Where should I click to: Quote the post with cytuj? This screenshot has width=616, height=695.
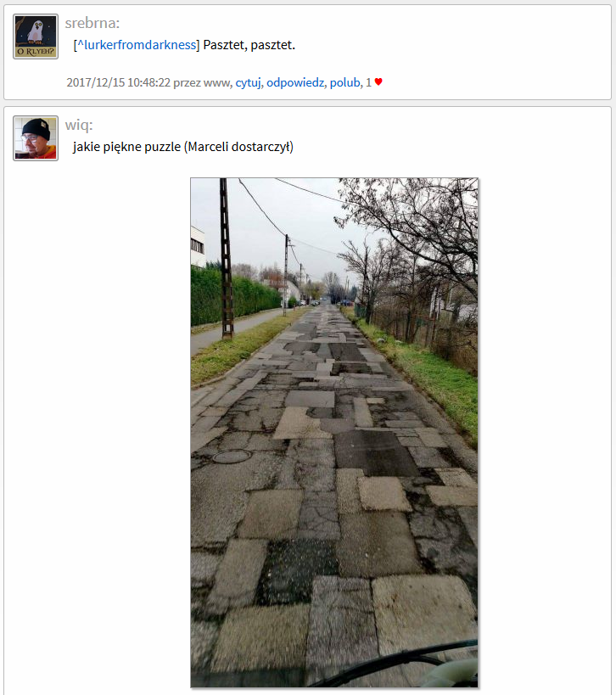[248, 82]
